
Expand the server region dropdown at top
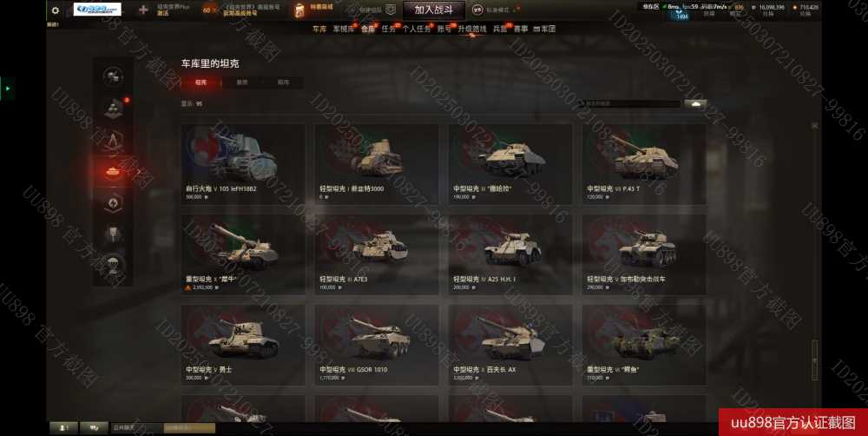pos(650,7)
